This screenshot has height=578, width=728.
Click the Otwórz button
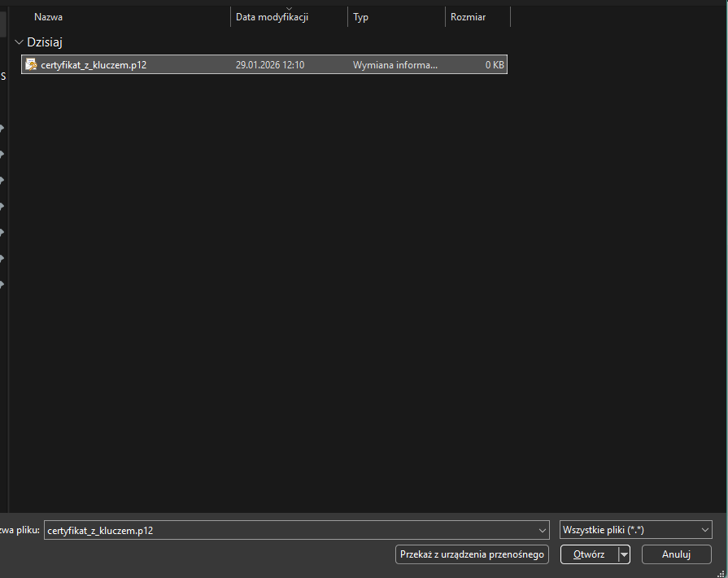click(x=589, y=554)
